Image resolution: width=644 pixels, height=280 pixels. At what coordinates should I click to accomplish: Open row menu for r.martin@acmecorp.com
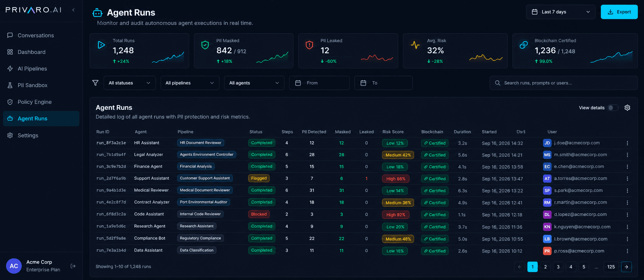click(x=627, y=203)
